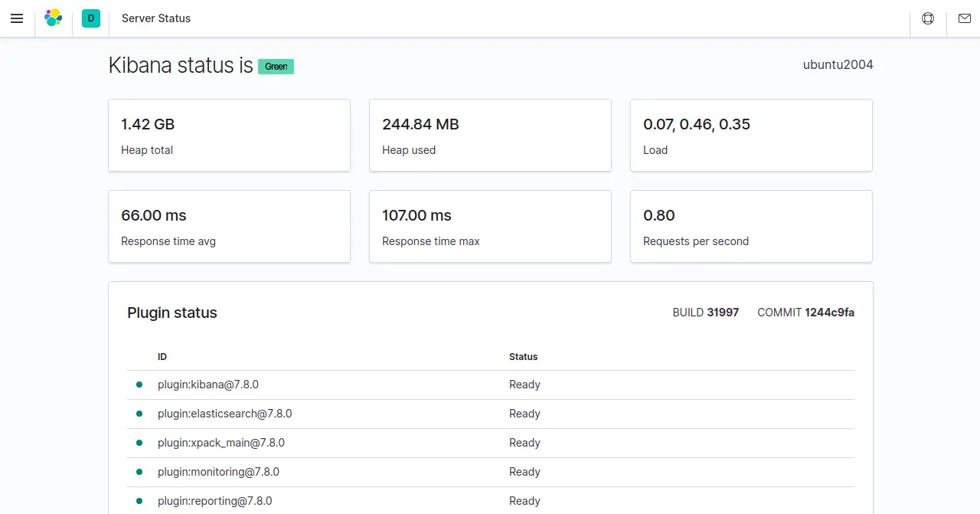
Task: Click the Heap used value 244.84 MB
Action: click(420, 124)
